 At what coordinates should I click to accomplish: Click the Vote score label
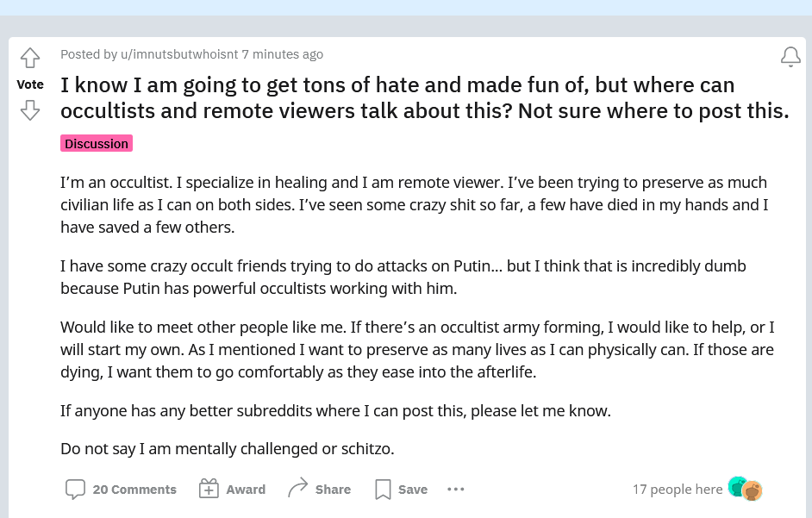pyautogui.click(x=30, y=84)
